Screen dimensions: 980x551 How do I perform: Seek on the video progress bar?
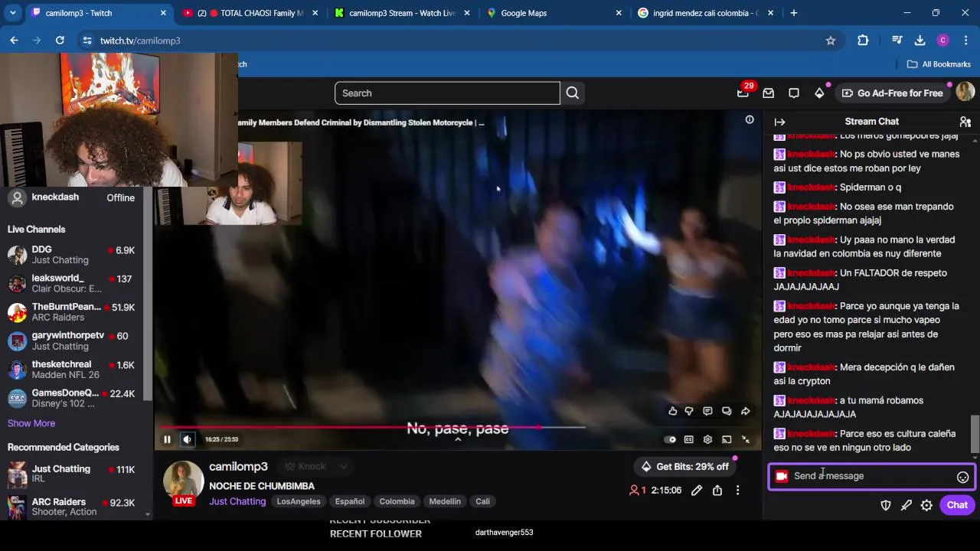(373, 427)
